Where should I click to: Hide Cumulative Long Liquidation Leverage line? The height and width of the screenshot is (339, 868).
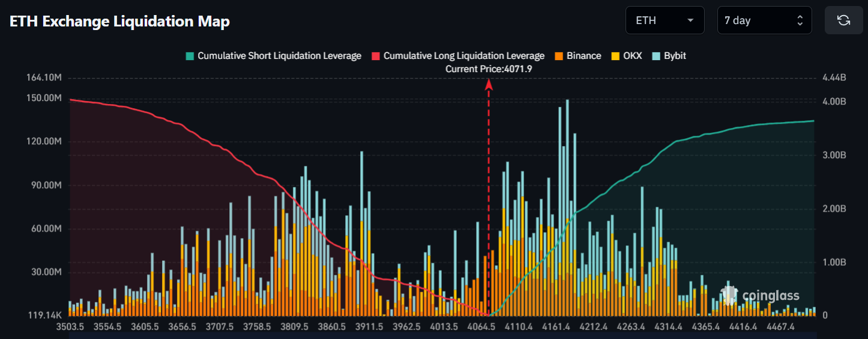tap(463, 56)
